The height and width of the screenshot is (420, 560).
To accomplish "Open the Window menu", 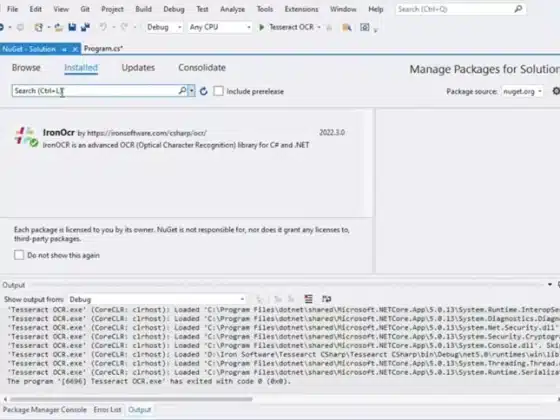I will 343,9.
